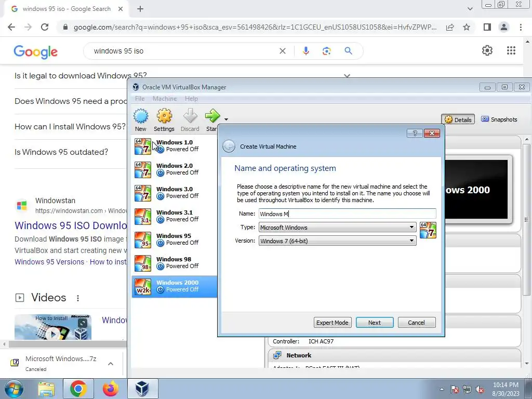This screenshot has width=532, height=399.
Task: Select the Windows 1.0 virtual machine
Action: (175, 146)
